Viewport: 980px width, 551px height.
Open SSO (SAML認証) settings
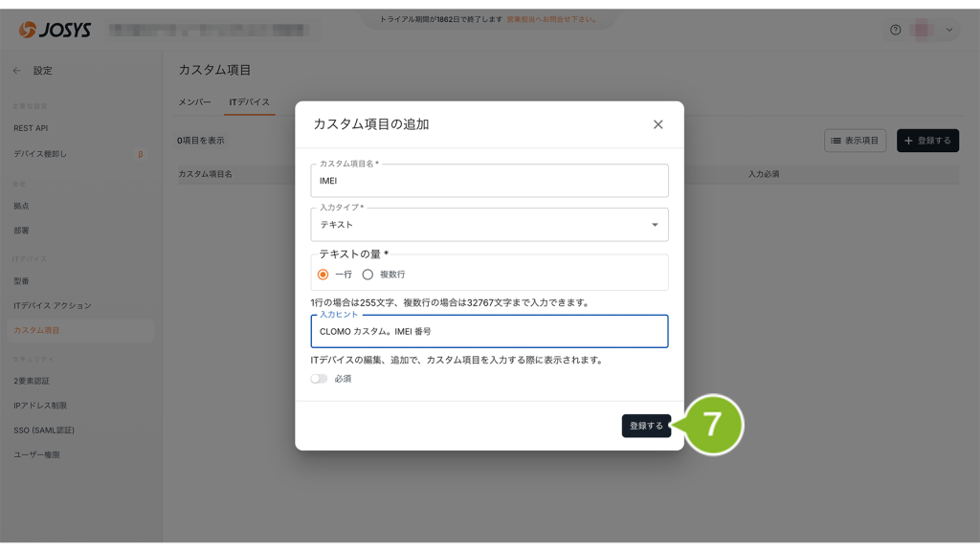click(44, 430)
